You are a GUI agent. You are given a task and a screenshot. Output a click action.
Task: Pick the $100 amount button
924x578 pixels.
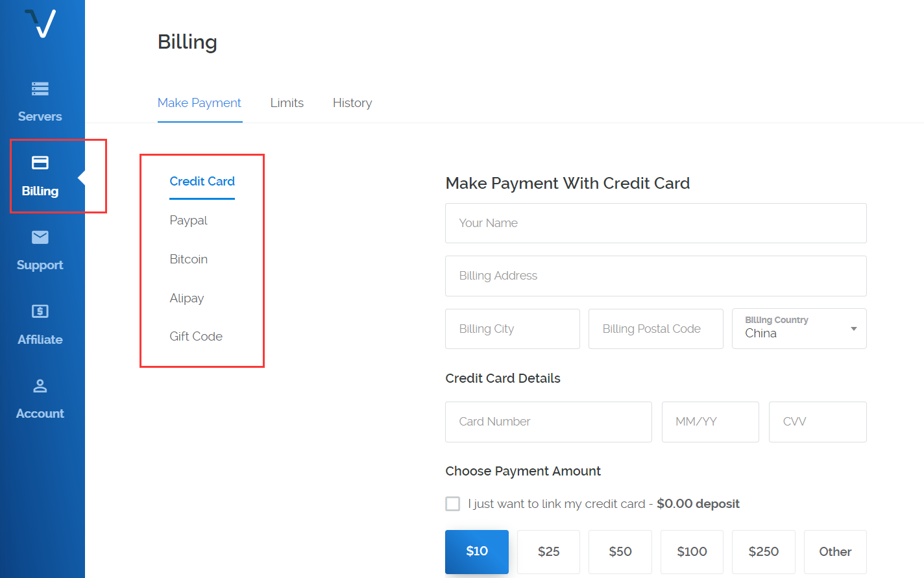[692, 552]
